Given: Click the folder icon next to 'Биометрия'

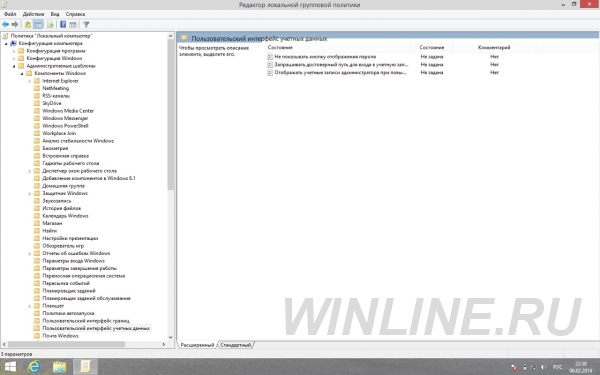Looking at the screenshot, I should pyautogui.click(x=37, y=148).
